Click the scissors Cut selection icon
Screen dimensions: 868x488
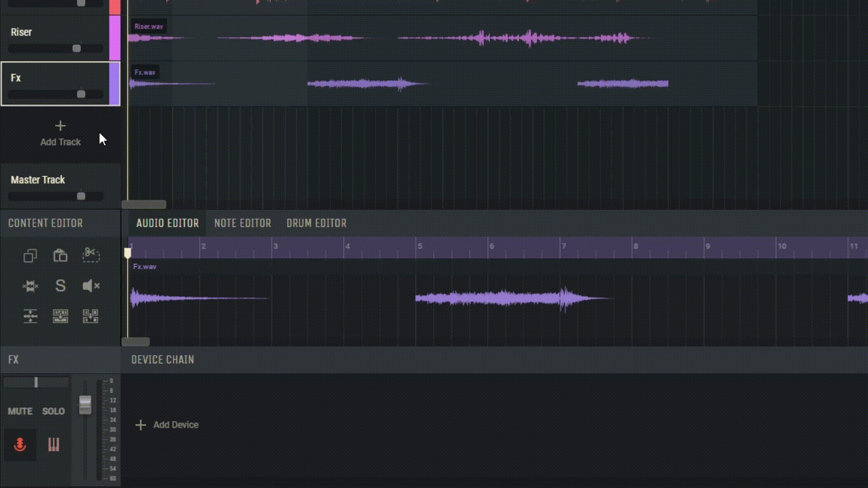[90, 255]
